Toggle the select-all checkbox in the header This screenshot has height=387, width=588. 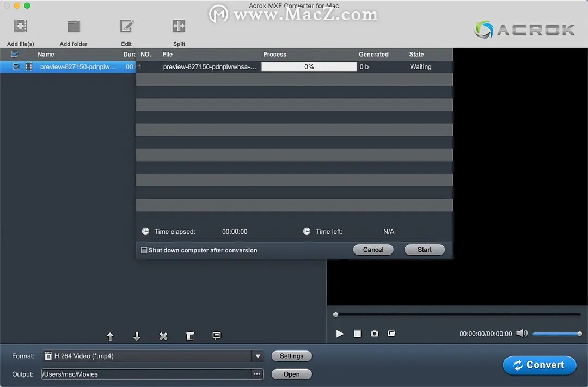[x=14, y=54]
